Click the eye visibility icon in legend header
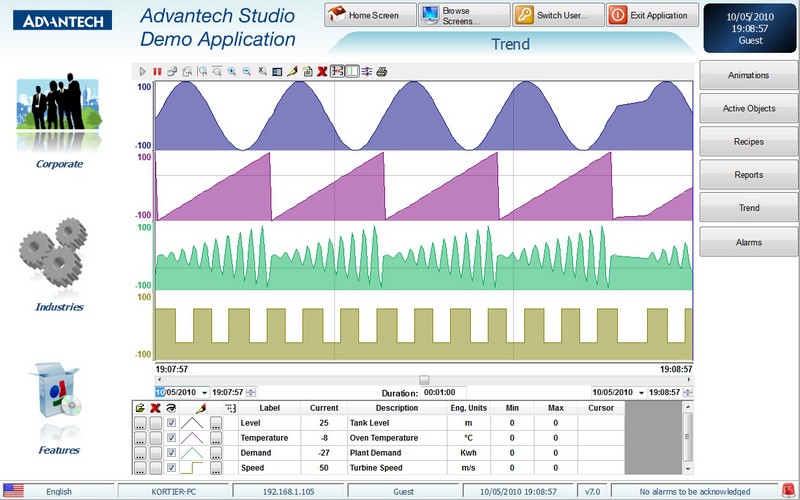800x500 pixels. pyautogui.click(x=171, y=408)
